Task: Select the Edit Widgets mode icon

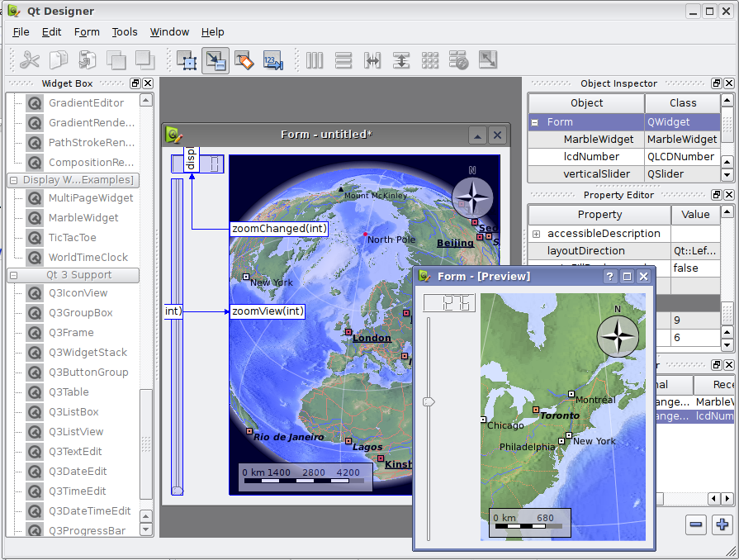Action: click(187, 59)
